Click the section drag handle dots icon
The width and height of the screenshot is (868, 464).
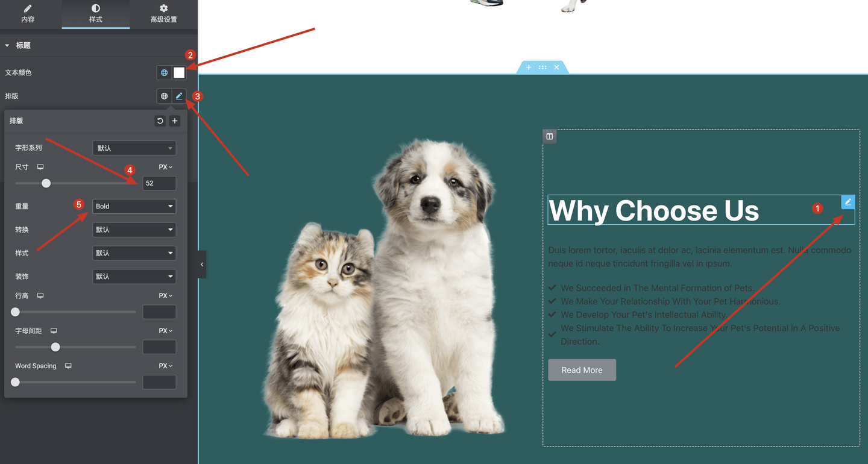tap(542, 67)
